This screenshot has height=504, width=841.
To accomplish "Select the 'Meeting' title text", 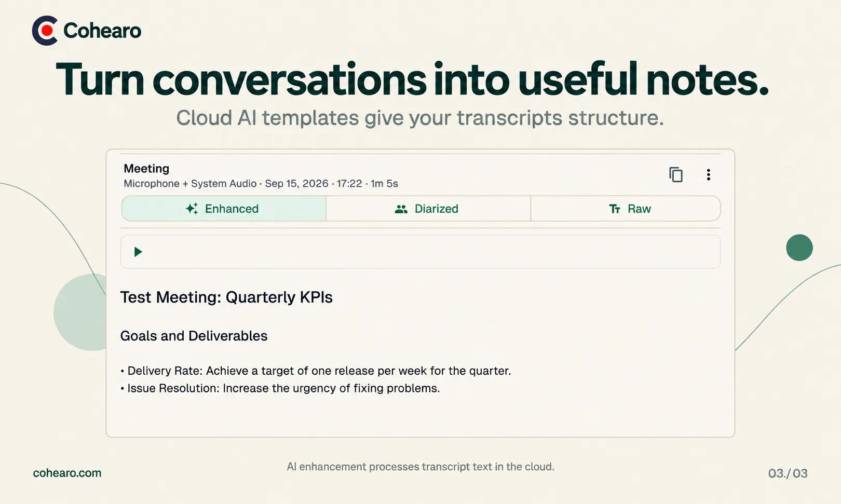I will pyautogui.click(x=146, y=169).
